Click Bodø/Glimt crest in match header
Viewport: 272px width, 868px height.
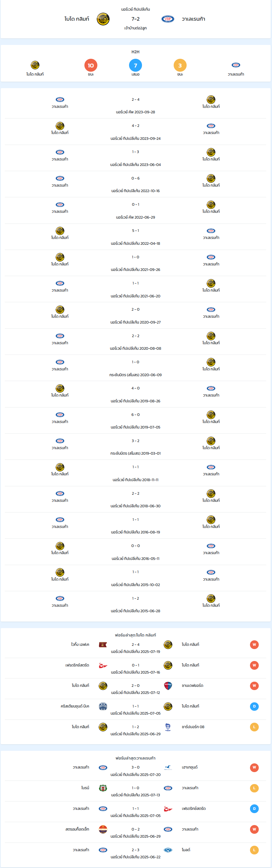tap(103, 19)
